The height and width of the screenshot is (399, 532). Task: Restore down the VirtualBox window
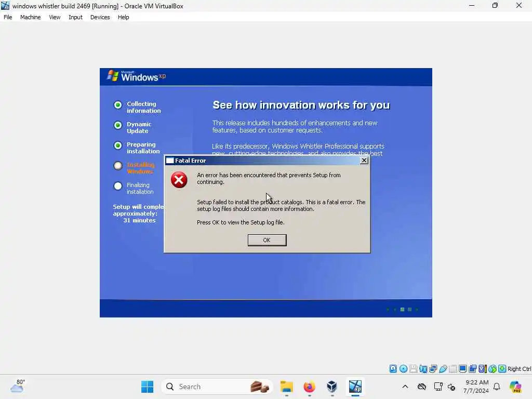pos(495,6)
